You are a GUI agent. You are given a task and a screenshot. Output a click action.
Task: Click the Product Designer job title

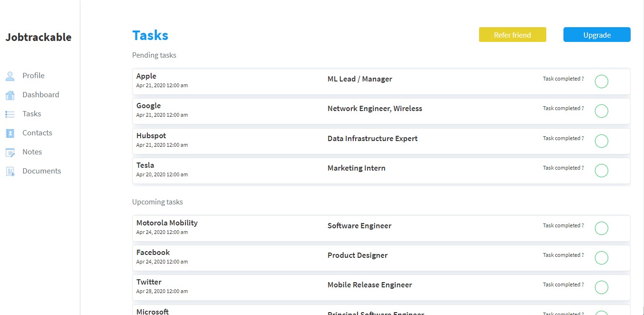pyautogui.click(x=358, y=255)
